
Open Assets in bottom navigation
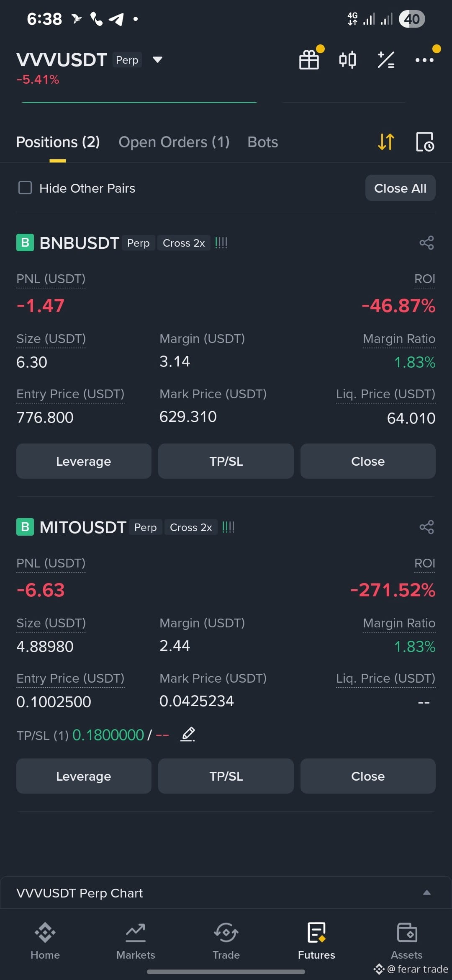[406, 941]
